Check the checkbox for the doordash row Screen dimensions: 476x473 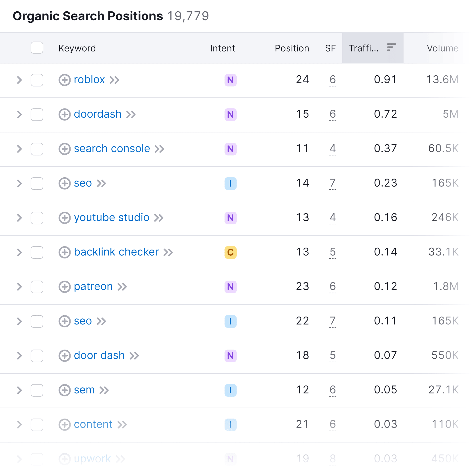click(x=37, y=114)
